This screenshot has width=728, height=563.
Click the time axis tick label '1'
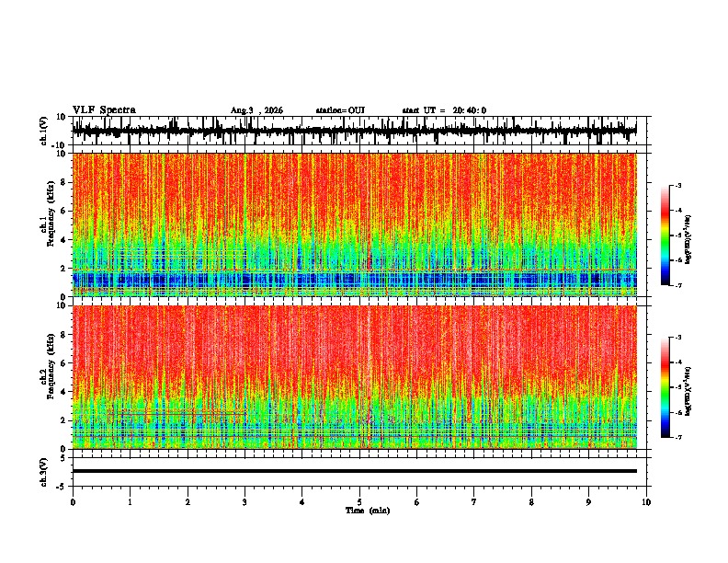(x=130, y=502)
